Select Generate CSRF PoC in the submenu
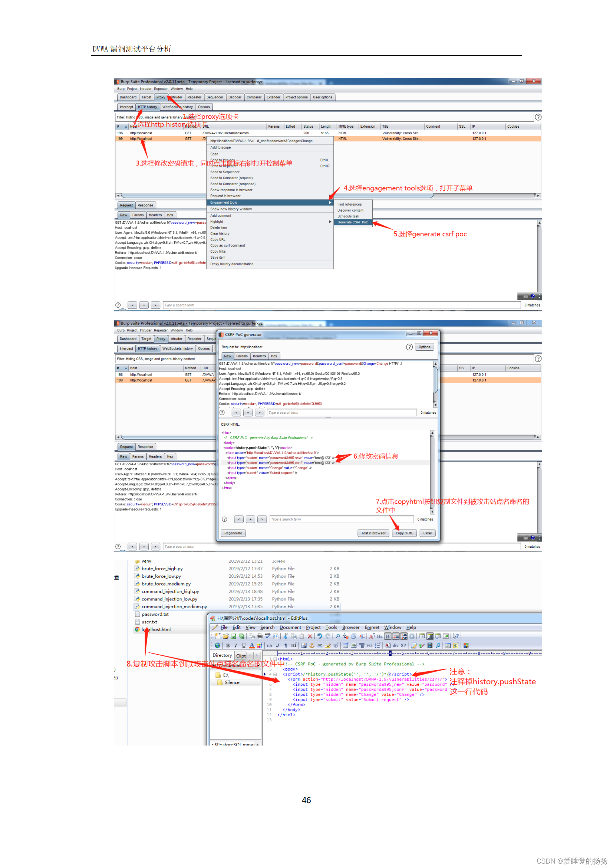This screenshot has width=613, height=868. click(x=352, y=222)
